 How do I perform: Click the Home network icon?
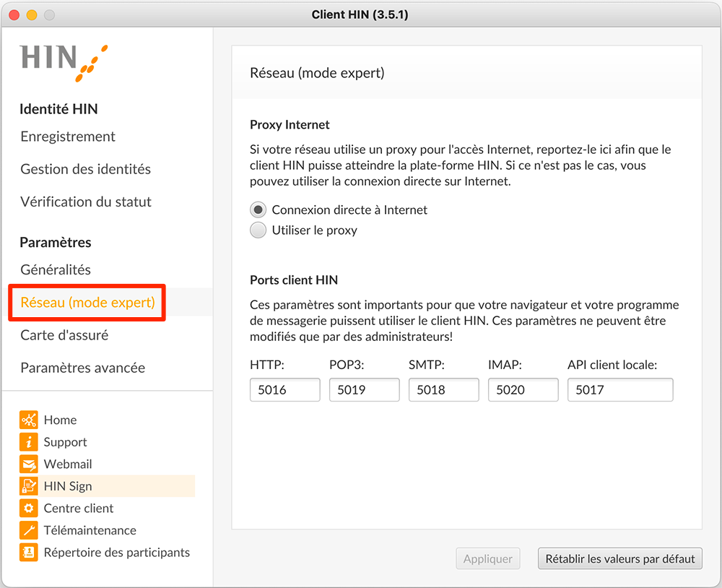point(29,420)
